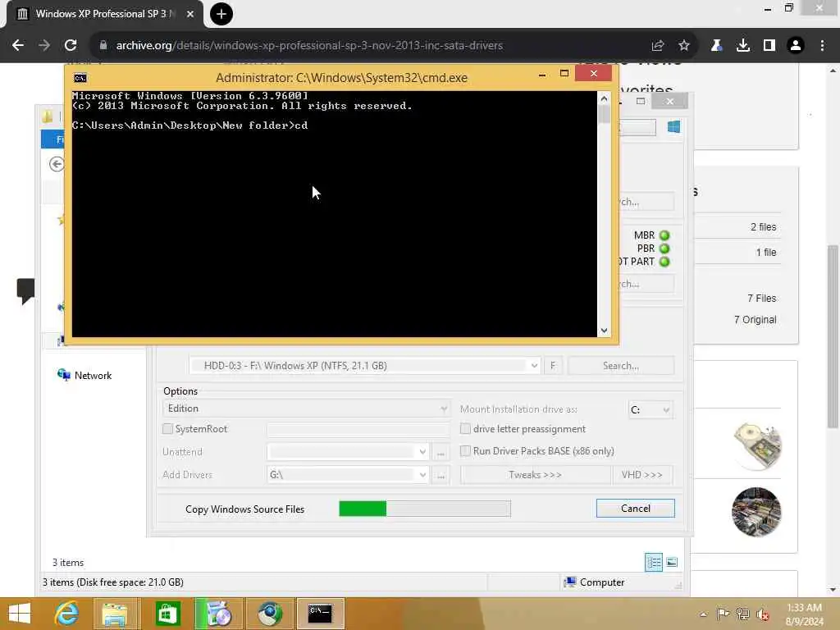
Task: Click the Search... button for installation drive
Action: (x=621, y=366)
